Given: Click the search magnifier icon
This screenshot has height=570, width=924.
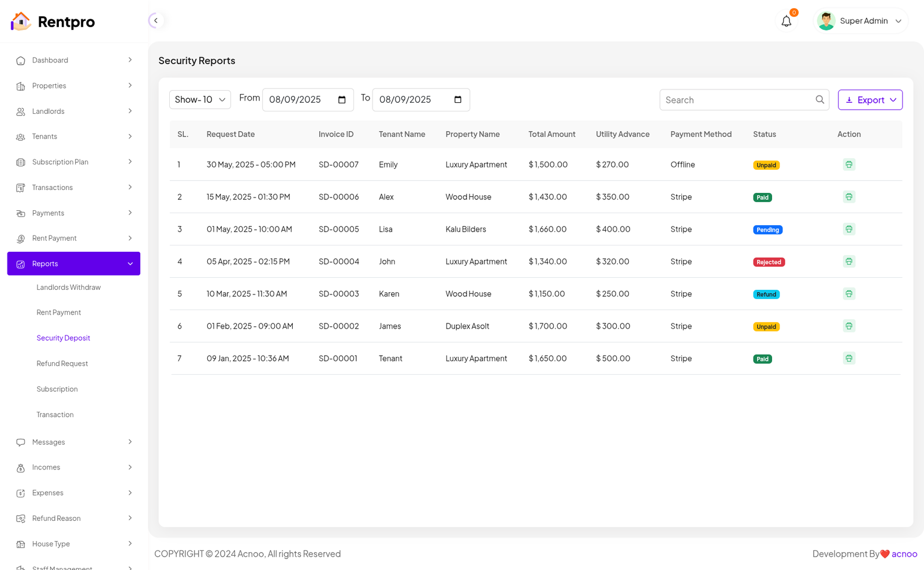Looking at the screenshot, I should (819, 100).
